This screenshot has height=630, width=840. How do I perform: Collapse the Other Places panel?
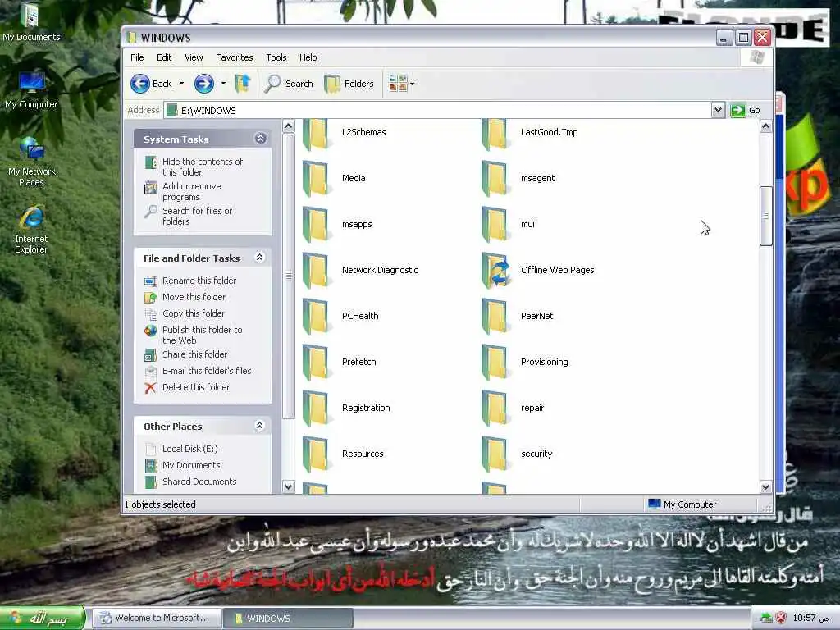point(260,426)
